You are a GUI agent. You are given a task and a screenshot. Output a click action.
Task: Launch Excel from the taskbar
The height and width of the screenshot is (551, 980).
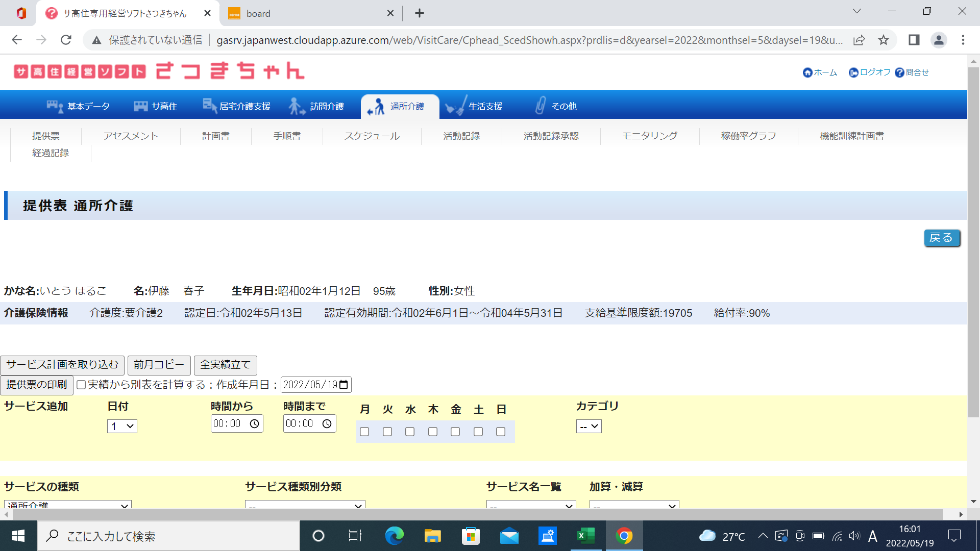point(585,536)
